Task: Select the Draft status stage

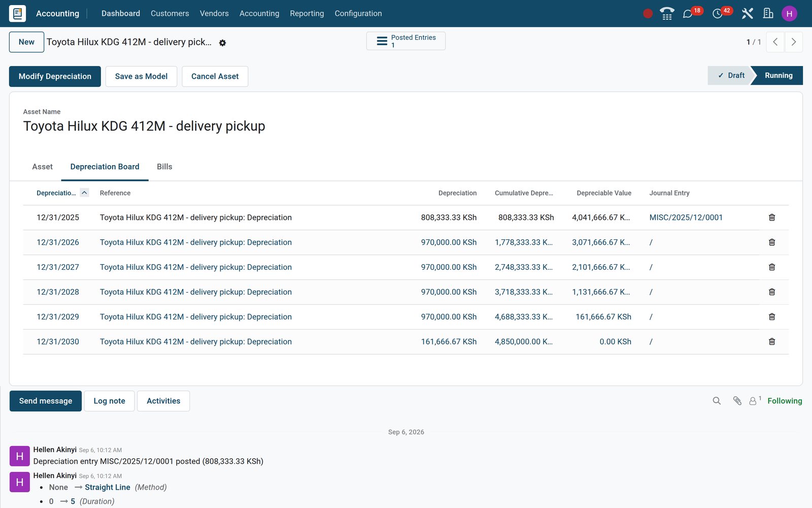Action: pyautogui.click(x=730, y=75)
